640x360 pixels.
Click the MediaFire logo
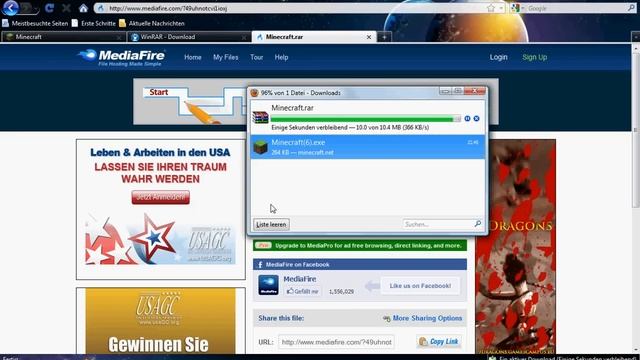click(x=121, y=58)
